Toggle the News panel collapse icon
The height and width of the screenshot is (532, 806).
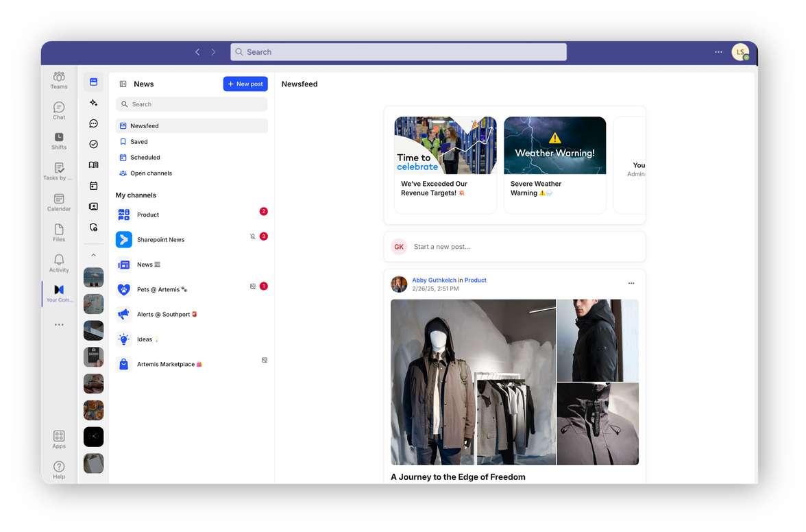(x=123, y=84)
